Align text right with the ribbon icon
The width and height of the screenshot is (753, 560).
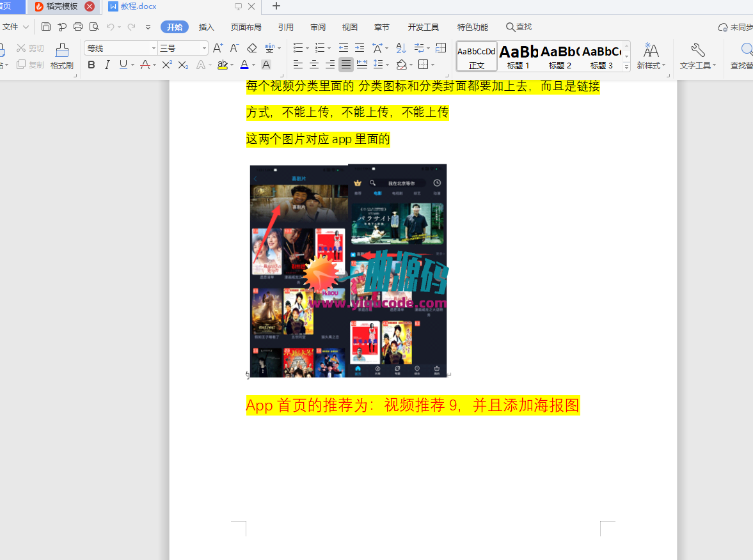point(330,65)
